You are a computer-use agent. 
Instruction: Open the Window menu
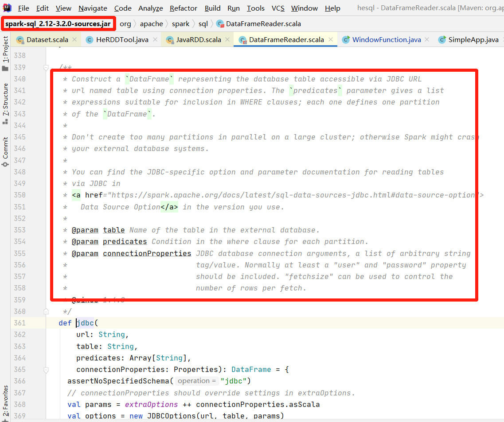(x=305, y=8)
